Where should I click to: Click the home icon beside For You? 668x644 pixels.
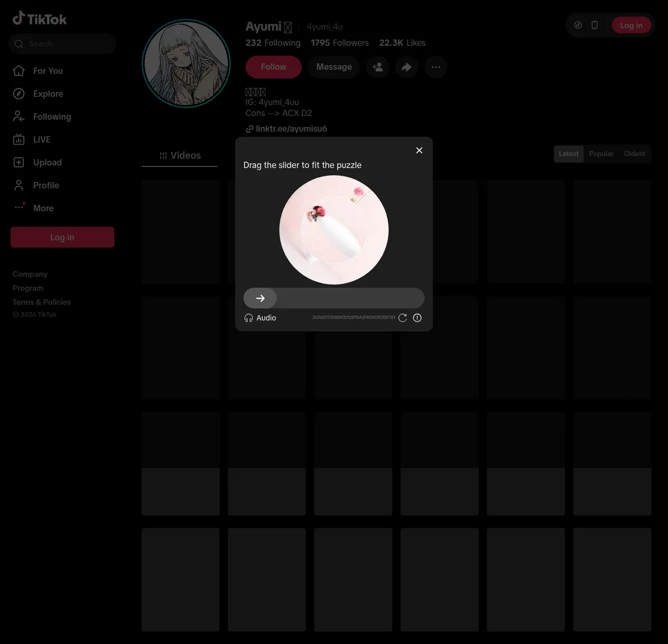(19, 71)
